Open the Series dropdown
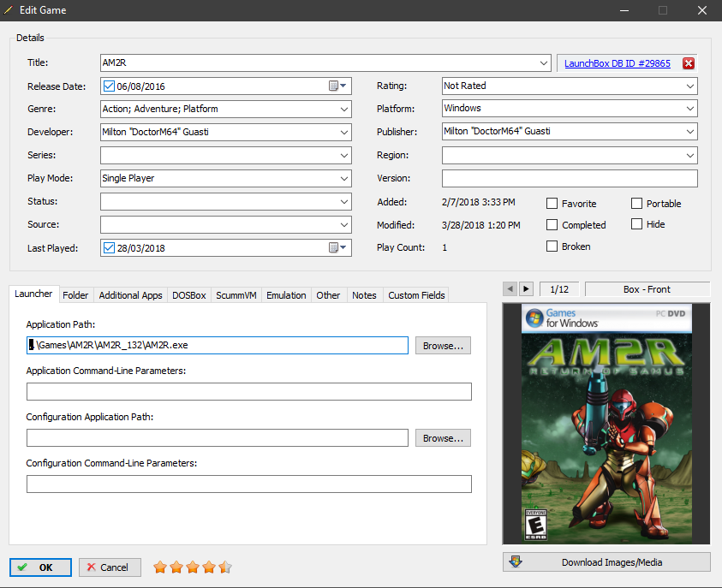 [344, 155]
